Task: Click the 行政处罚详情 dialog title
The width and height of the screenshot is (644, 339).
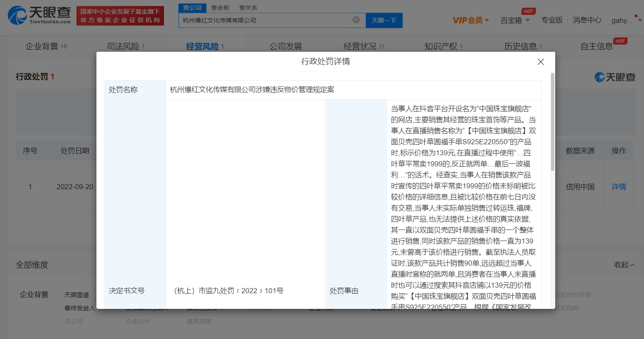Action: click(x=325, y=62)
